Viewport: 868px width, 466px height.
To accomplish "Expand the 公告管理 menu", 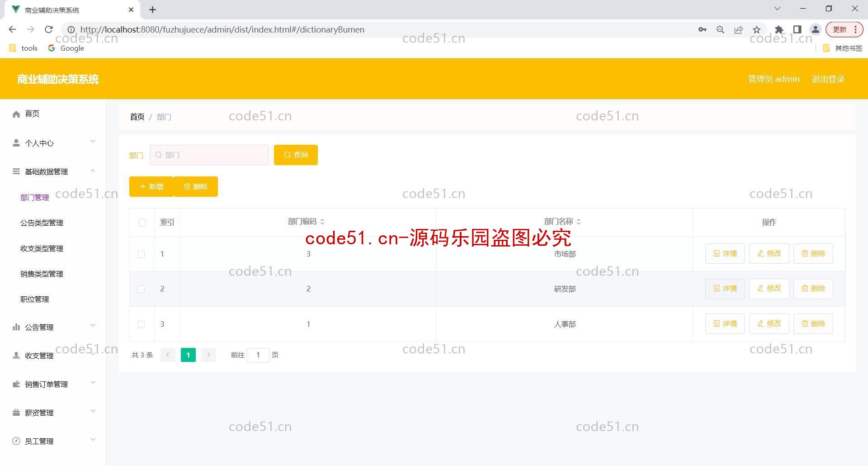I will click(93, 325).
